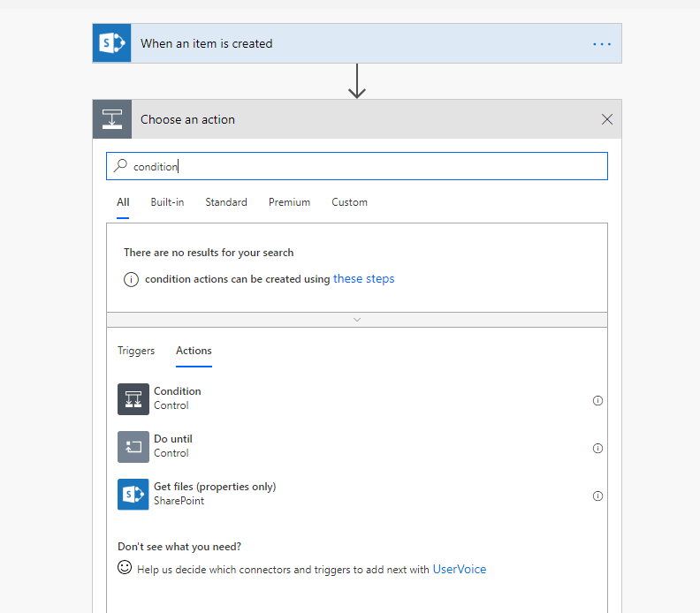Open the UserVoice link
Screen dimensions: 700x613
(x=459, y=570)
